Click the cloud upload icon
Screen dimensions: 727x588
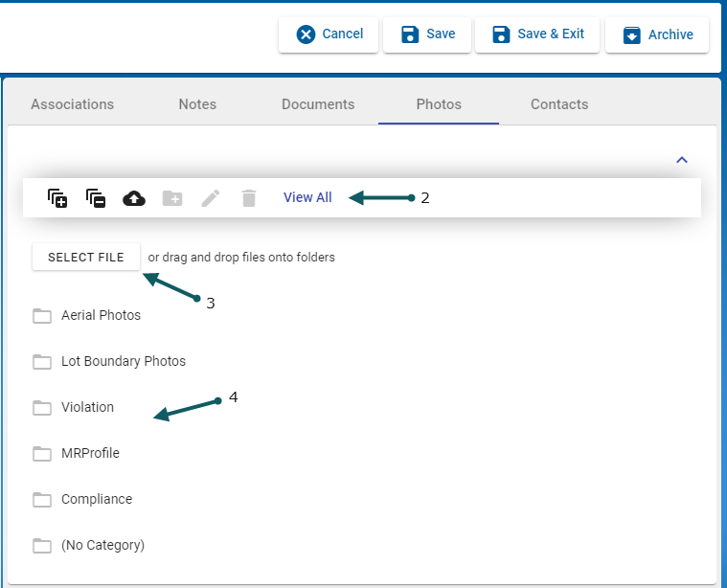coord(134,198)
